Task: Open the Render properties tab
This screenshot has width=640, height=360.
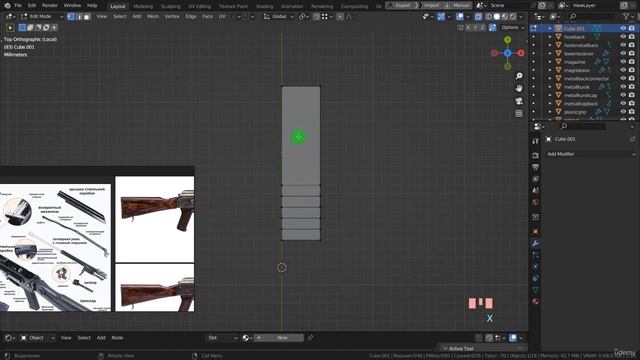Action: (536, 156)
